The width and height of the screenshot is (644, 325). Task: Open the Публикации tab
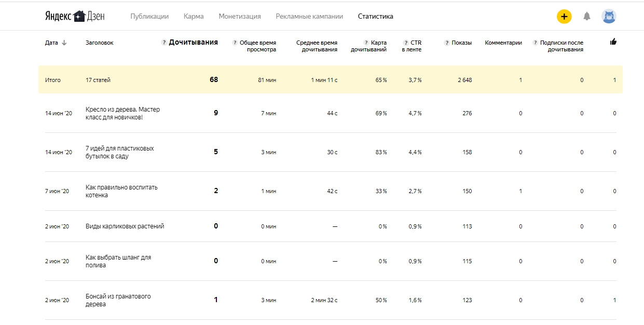(x=149, y=17)
